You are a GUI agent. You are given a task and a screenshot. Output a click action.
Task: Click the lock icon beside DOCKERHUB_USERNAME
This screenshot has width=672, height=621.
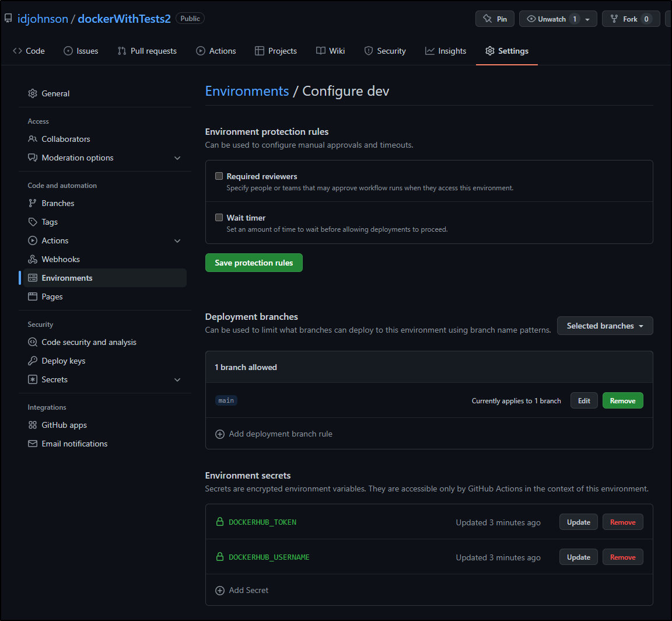point(220,557)
